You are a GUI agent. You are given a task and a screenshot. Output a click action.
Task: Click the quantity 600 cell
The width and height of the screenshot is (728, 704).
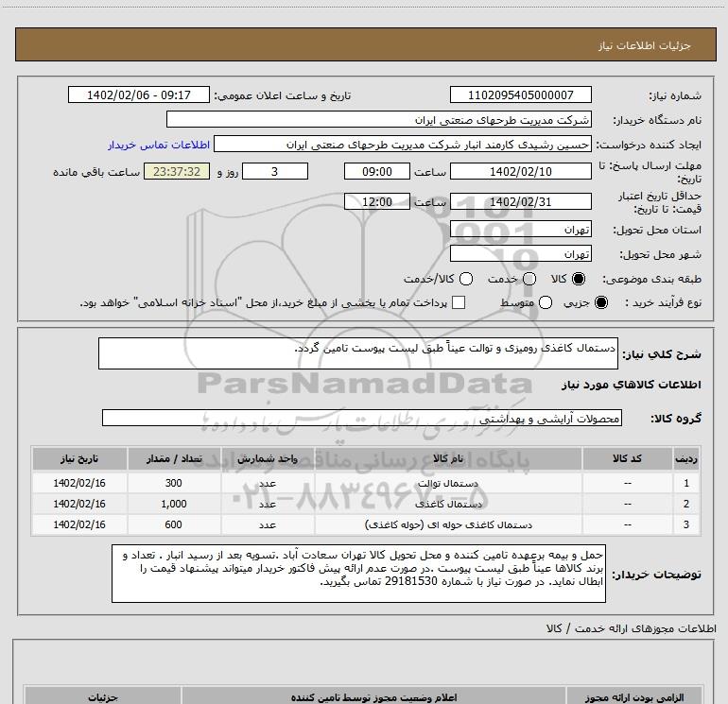point(174,524)
